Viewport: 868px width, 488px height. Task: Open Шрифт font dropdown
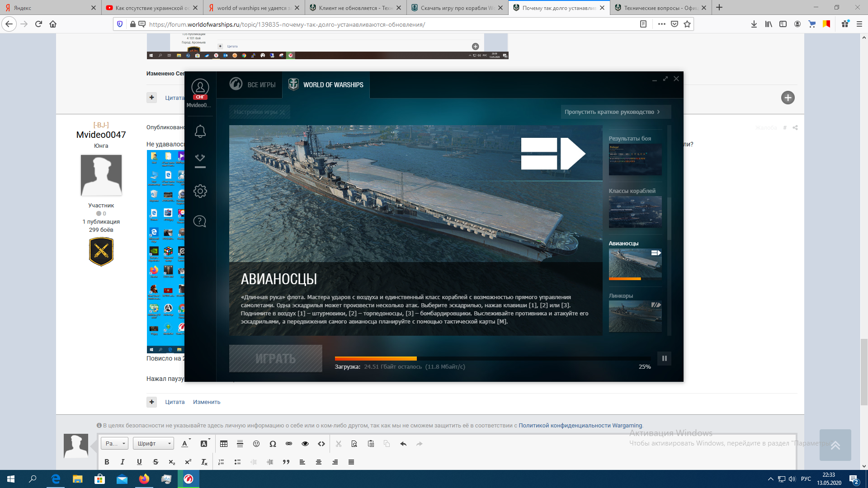[x=153, y=444]
